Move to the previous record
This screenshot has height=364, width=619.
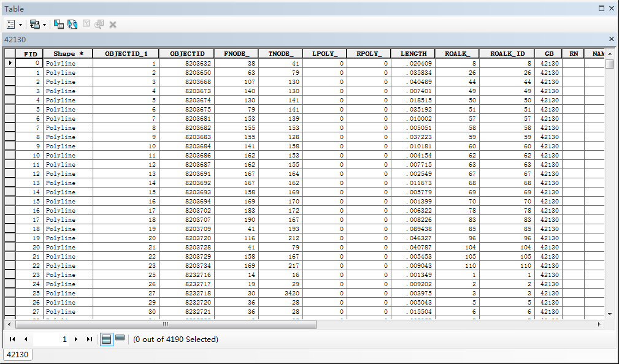click(x=26, y=339)
